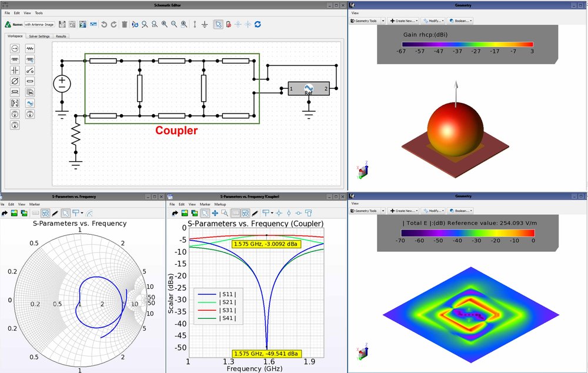The image size is (588, 373).
Task: Click the save calendar-style icon in Schematic toolbar
Action: (x=62, y=24)
